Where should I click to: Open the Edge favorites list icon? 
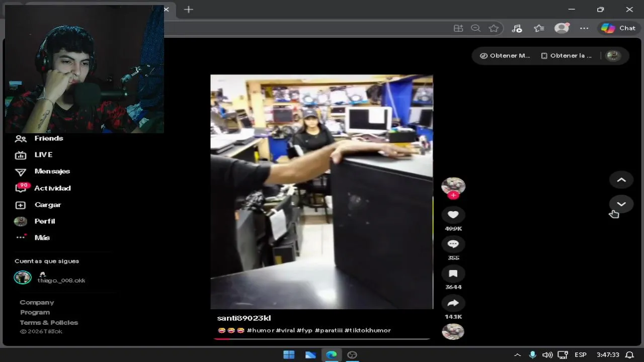point(539,28)
